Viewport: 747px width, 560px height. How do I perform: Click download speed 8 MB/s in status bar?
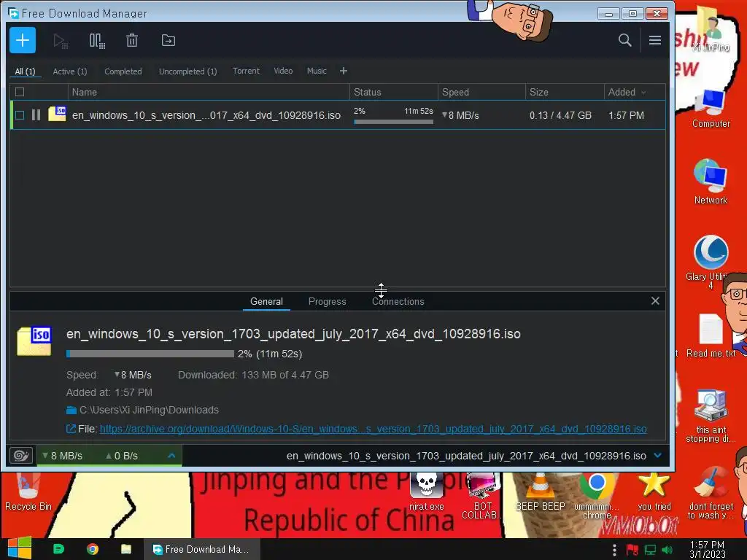coord(63,456)
